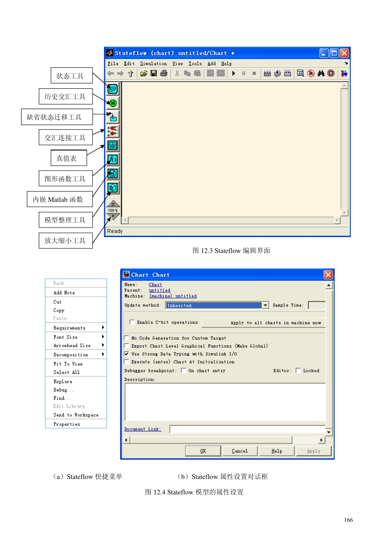This screenshot has height=555, width=392.
Task: Toggle Use Strong Data Typing checkbox
Action: (x=127, y=354)
